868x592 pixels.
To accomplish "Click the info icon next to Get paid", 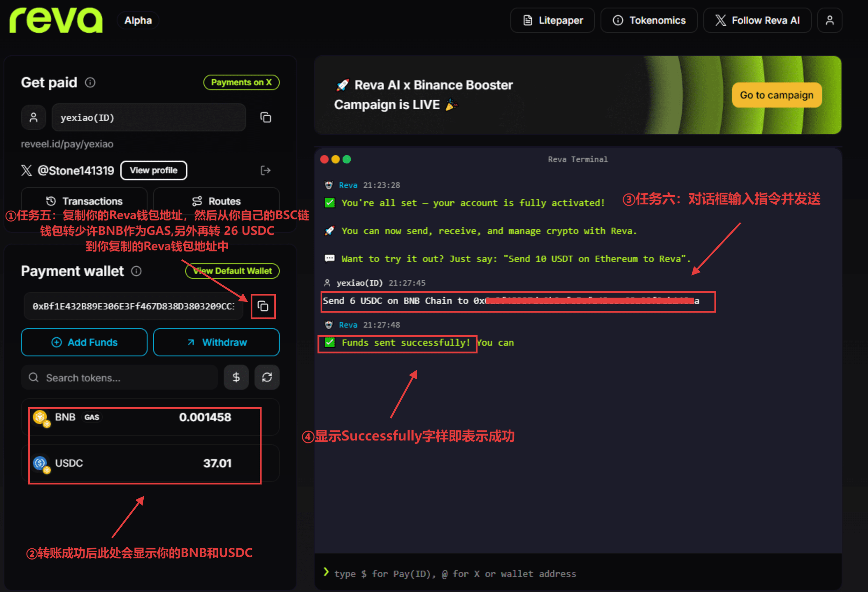I will (90, 82).
